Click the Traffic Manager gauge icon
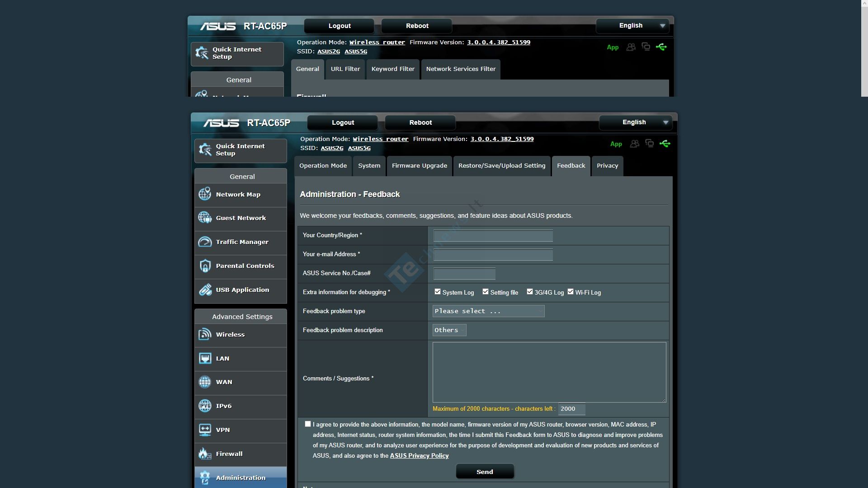This screenshot has width=868, height=488. 205,242
